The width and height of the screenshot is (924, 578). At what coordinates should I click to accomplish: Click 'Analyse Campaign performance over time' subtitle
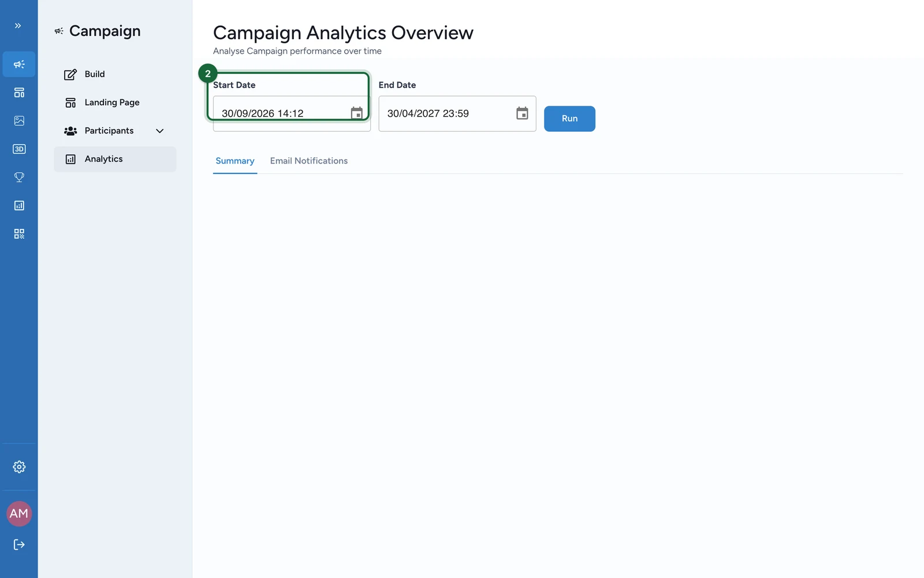[x=297, y=51]
